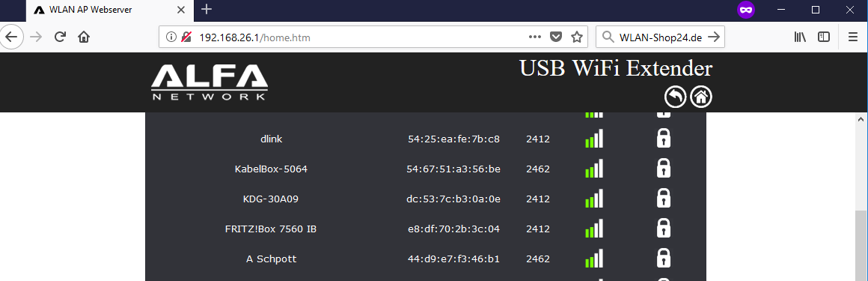Click the lock icon for A Schpott
Image resolution: width=868 pixels, height=281 pixels.
pos(663,259)
